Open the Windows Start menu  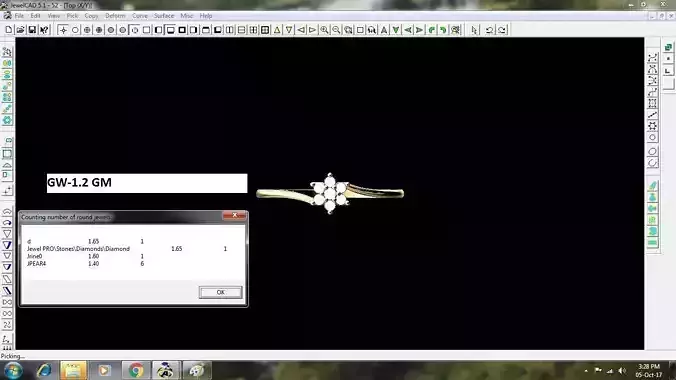13,371
